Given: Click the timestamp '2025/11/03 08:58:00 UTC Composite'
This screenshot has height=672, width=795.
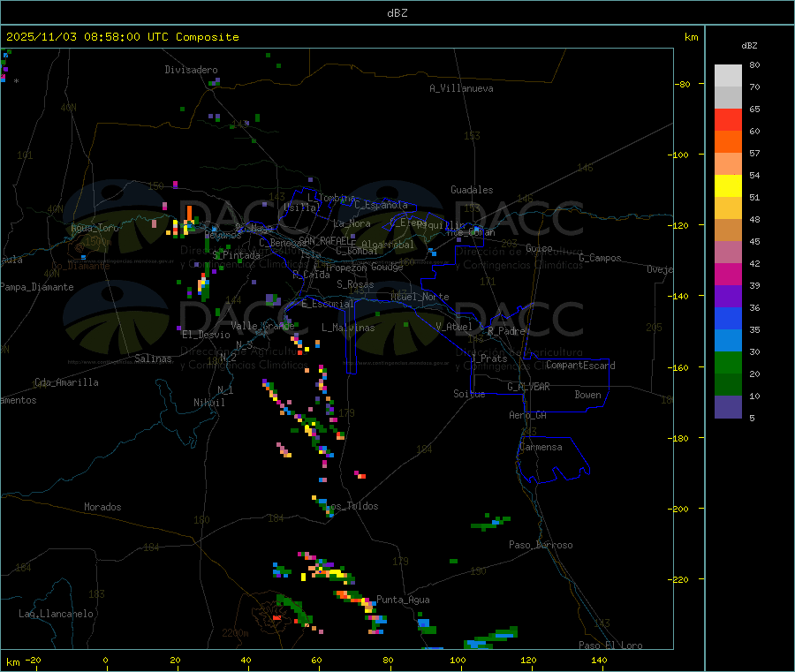Looking at the screenshot, I should click(x=123, y=37).
